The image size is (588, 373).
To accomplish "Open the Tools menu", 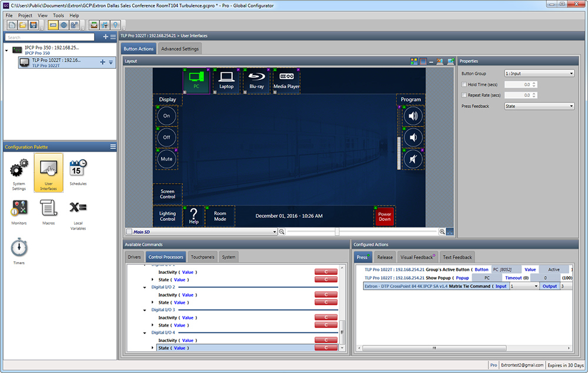I will point(58,15).
